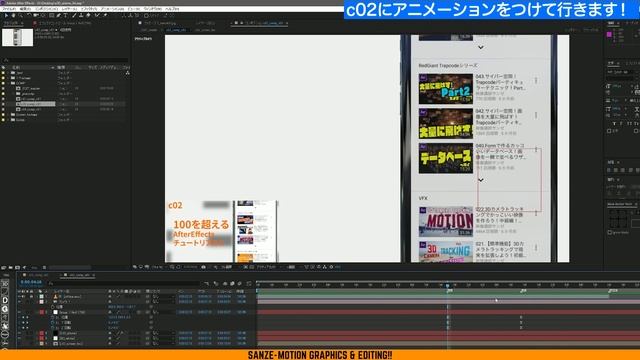Expand the Screen footage folder in Project panel
This screenshot has height=360, width=640.
pyautogui.click(x=8, y=115)
